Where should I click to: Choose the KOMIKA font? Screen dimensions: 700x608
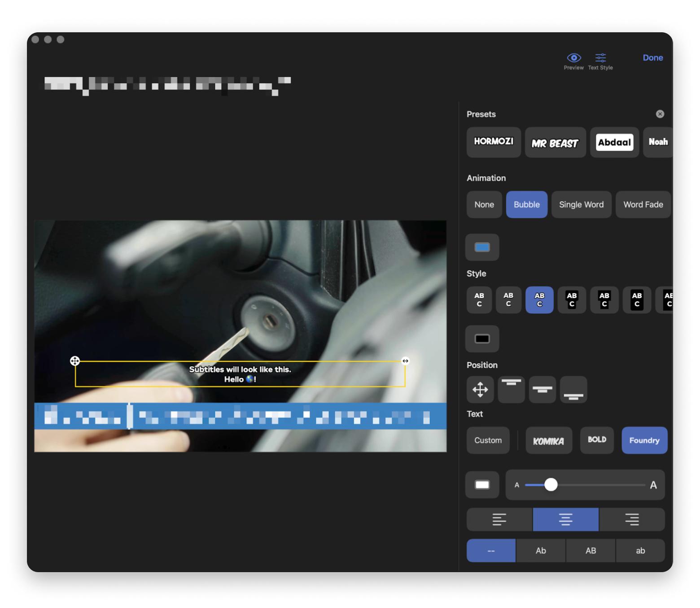(548, 441)
